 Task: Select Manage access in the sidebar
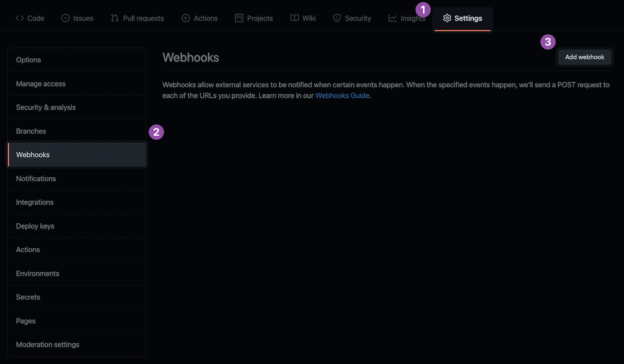click(76, 84)
